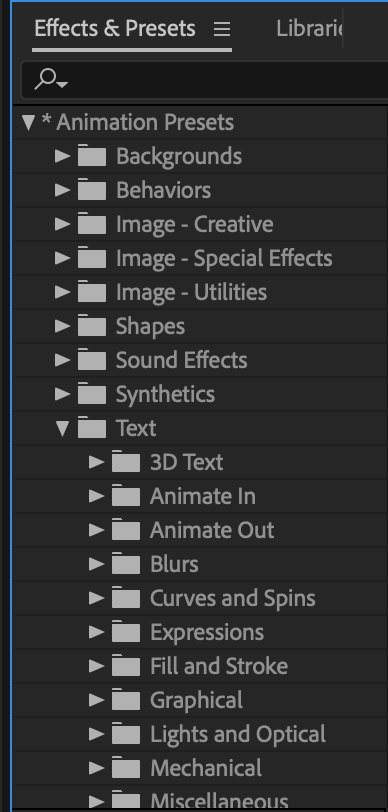Screen dimensions: 388x812
Task: Select the "Sound Effects" label
Action: click(x=181, y=360)
